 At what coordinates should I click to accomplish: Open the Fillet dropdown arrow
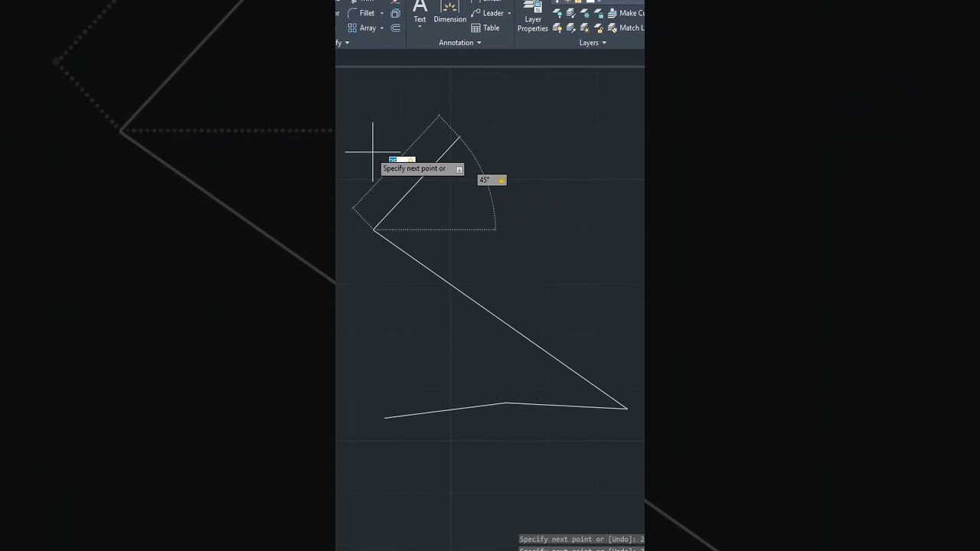click(382, 13)
